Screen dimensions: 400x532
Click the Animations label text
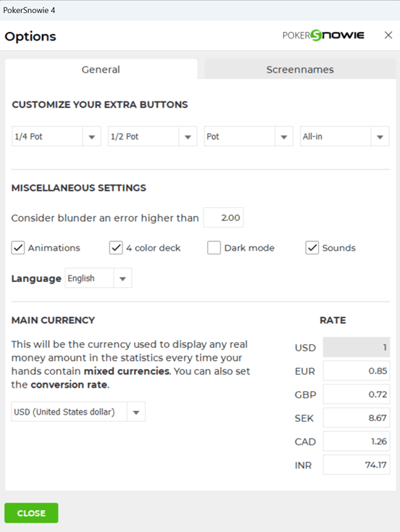click(54, 248)
